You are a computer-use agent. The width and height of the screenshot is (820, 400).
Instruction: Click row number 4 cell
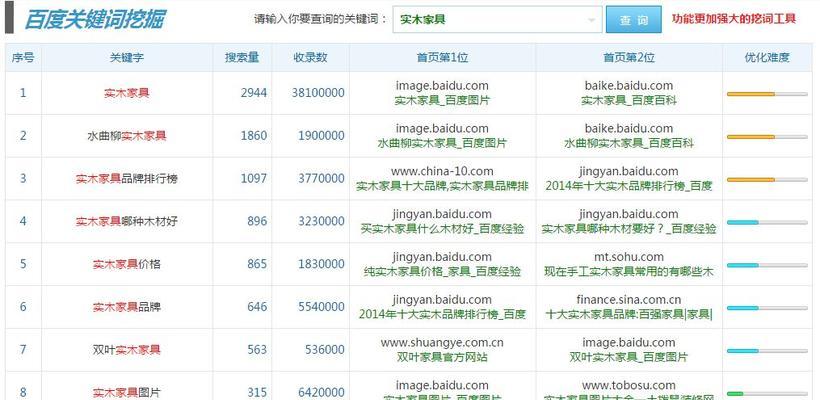23,221
